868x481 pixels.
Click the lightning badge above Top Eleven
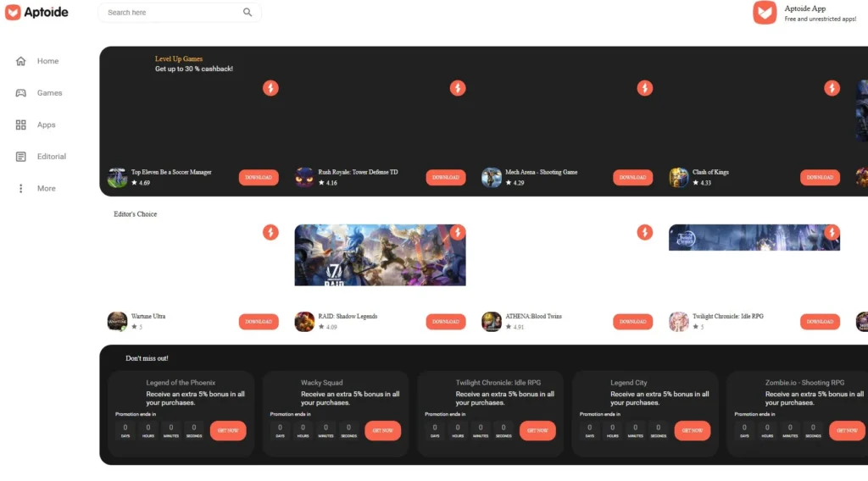(x=270, y=88)
